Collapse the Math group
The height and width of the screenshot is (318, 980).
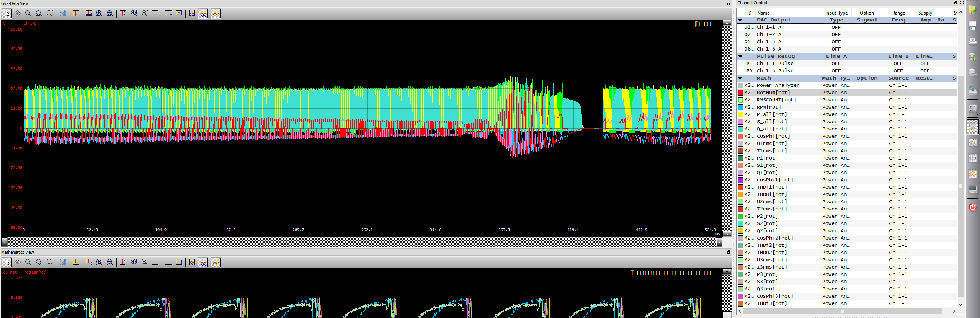tap(740, 78)
